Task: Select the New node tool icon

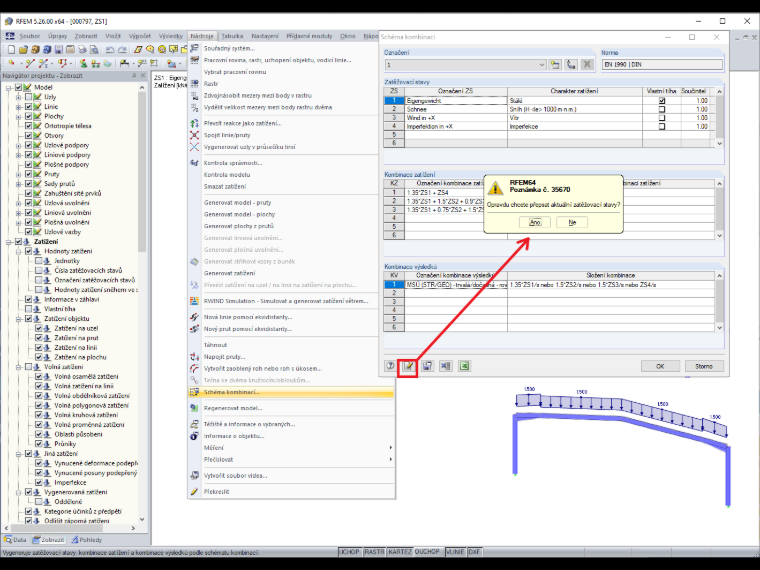Action: (x=12, y=63)
